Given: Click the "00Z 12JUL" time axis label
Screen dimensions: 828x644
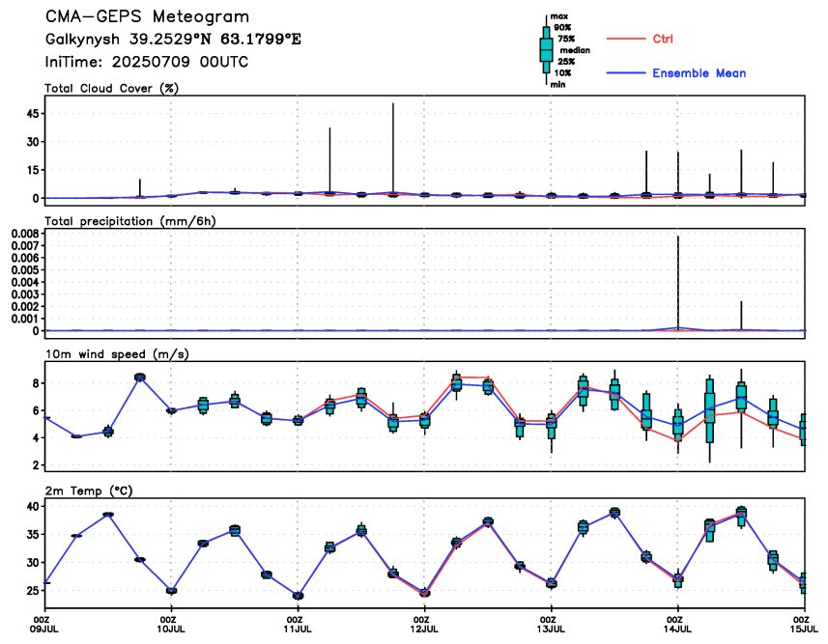Looking at the screenshot, I should click(x=425, y=624).
